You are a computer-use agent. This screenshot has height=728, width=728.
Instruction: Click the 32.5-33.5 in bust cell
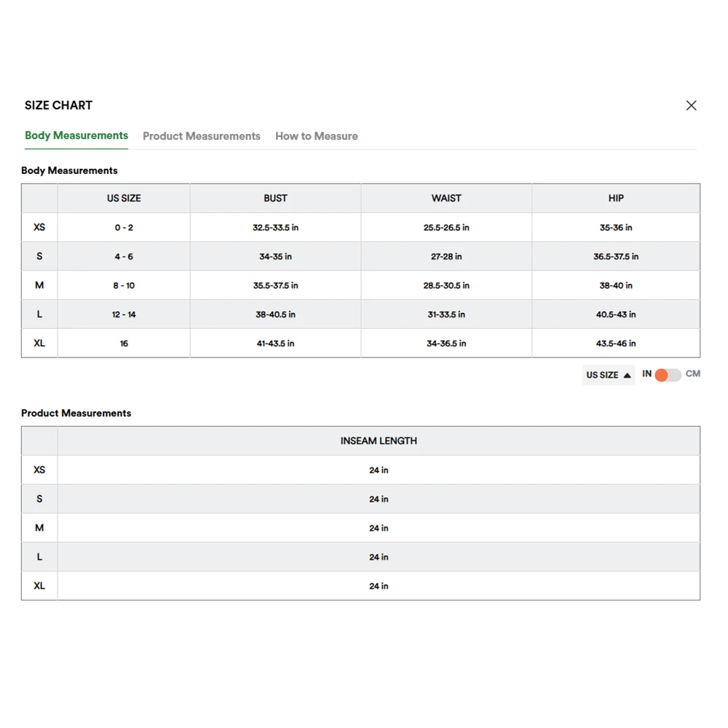click(275, 228)
